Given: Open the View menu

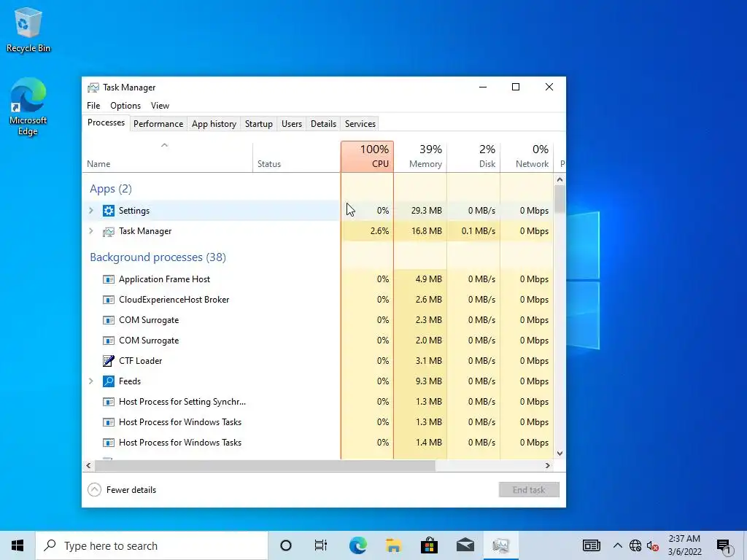Looking at the screenshot, I should pyautogui.click(x=160, y=106).
